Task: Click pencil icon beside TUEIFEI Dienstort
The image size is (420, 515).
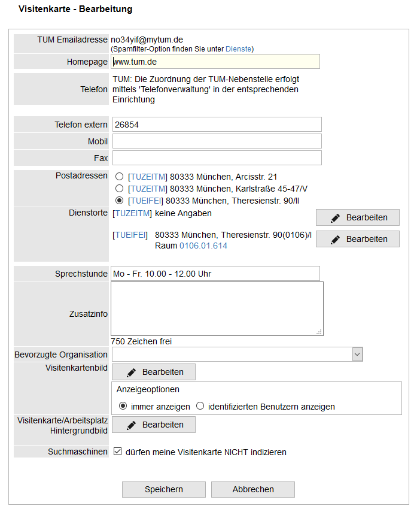Action: (x=336, y=239)
